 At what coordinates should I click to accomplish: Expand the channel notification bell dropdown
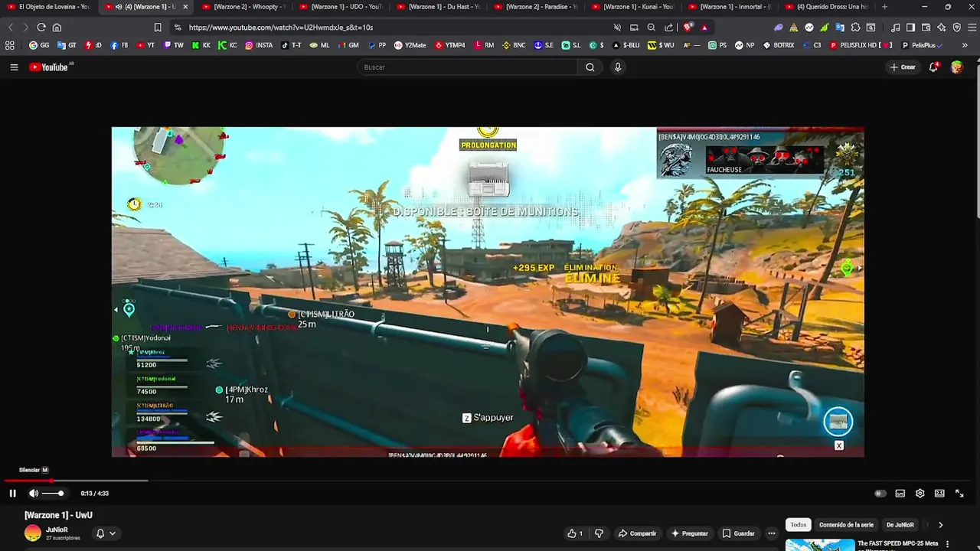tap(106, 533)
